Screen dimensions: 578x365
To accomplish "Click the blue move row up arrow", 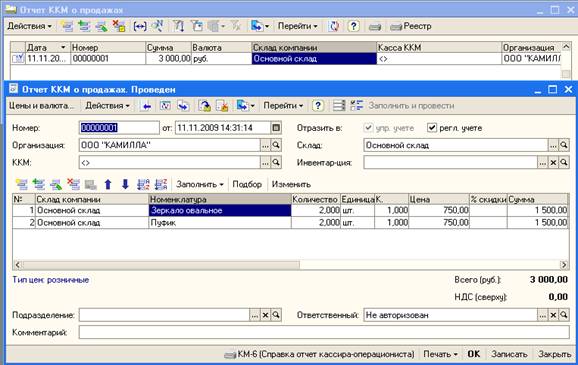I will [108, 184].
